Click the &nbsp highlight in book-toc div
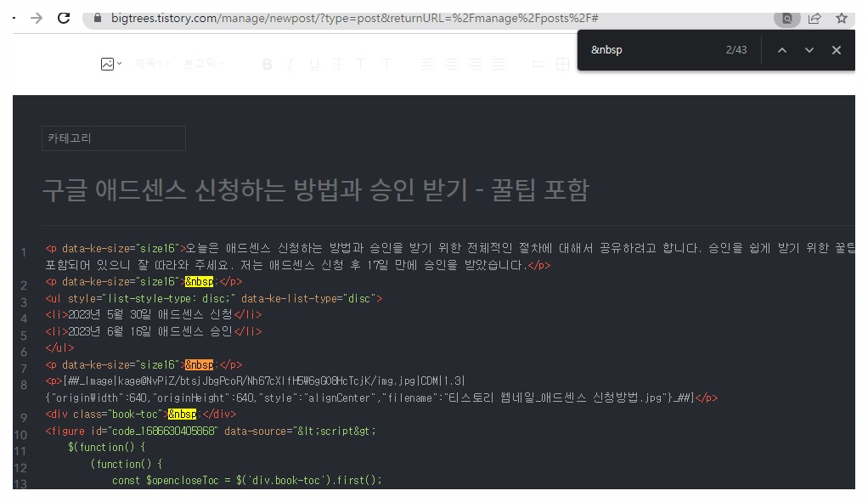This screenshot has width=868, height=502. [182, 414]
